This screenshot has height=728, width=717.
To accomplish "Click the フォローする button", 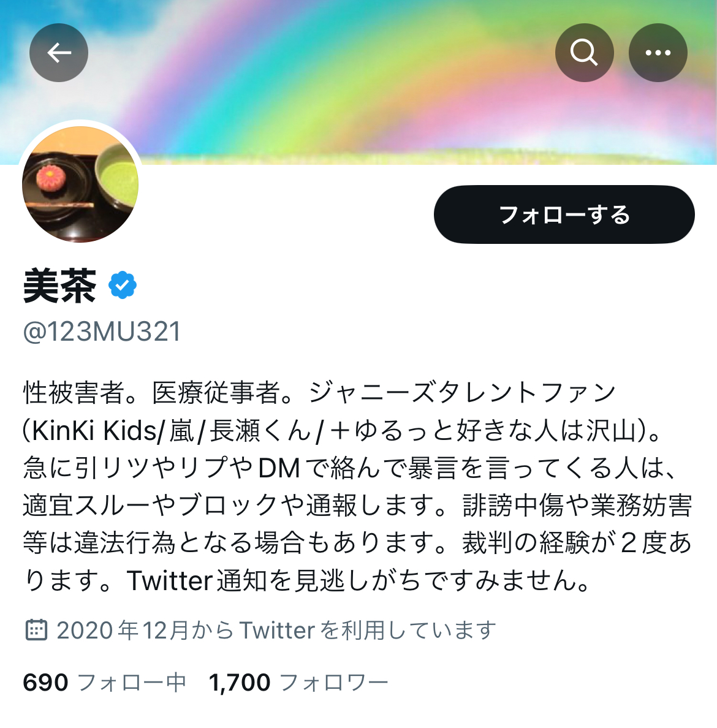I will [x=564, y=214].
